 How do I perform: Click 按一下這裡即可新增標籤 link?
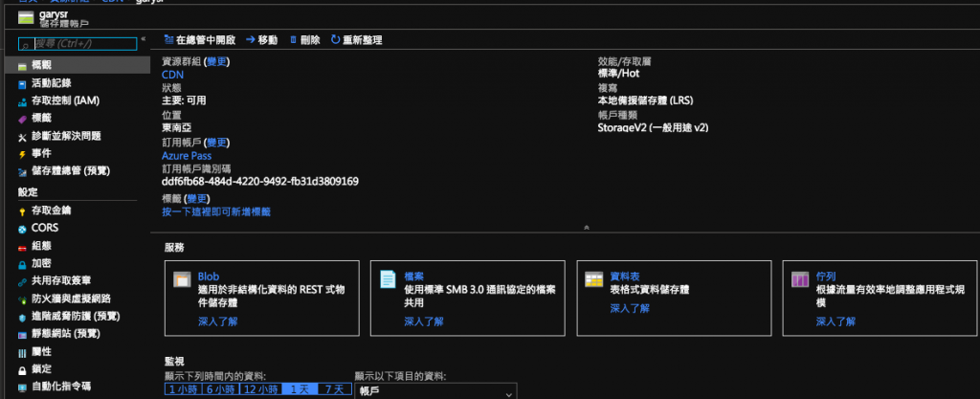[x=216, y=211]
